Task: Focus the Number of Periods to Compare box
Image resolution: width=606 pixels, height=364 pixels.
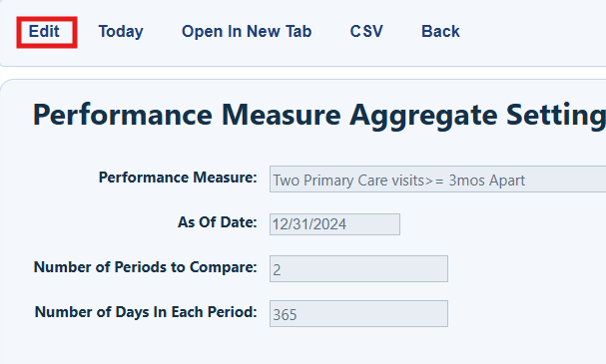Action: [358, 268]
